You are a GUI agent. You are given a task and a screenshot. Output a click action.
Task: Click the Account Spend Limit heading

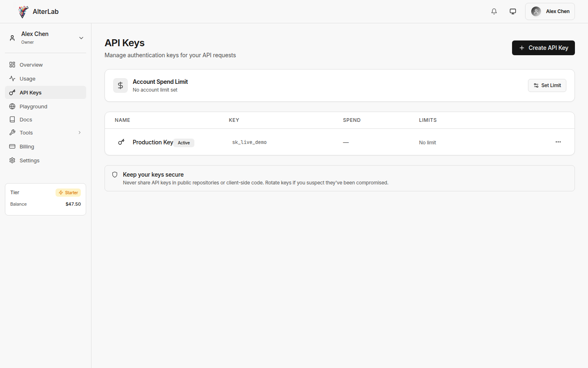point(160,82)
